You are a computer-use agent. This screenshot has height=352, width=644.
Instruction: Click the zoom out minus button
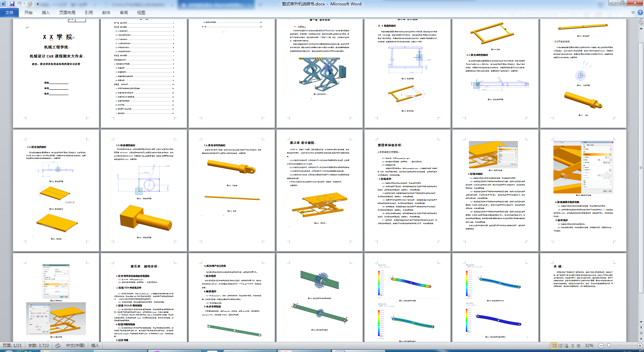pyautogui.click(x=601, y=346)
